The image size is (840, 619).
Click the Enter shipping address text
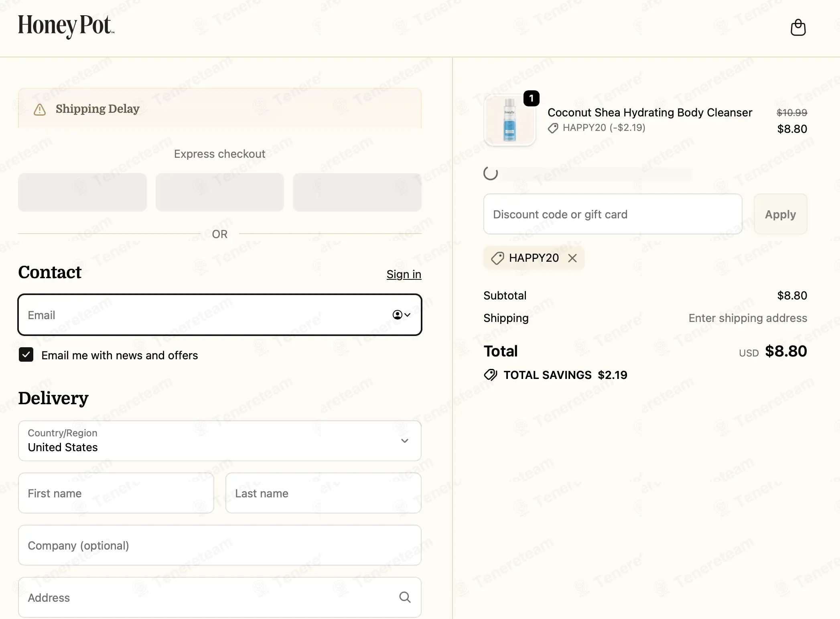coord(748,318)
